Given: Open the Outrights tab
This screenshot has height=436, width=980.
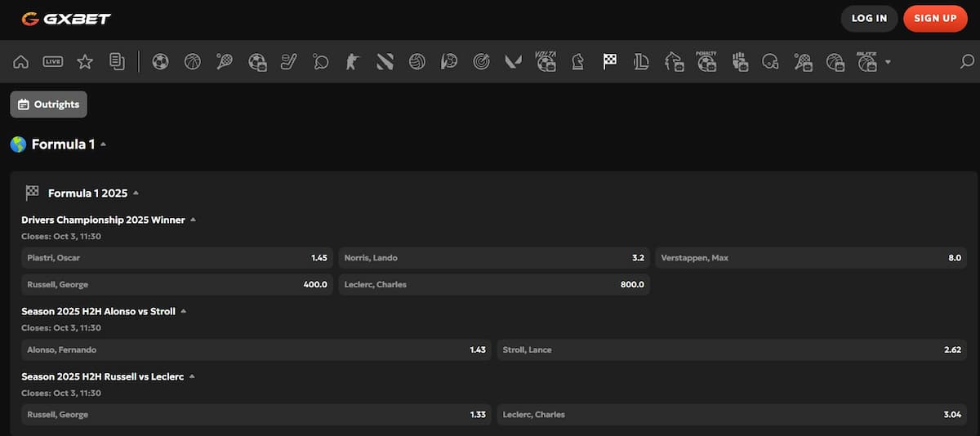Looking at the screenshot, I should pos(48,105).
